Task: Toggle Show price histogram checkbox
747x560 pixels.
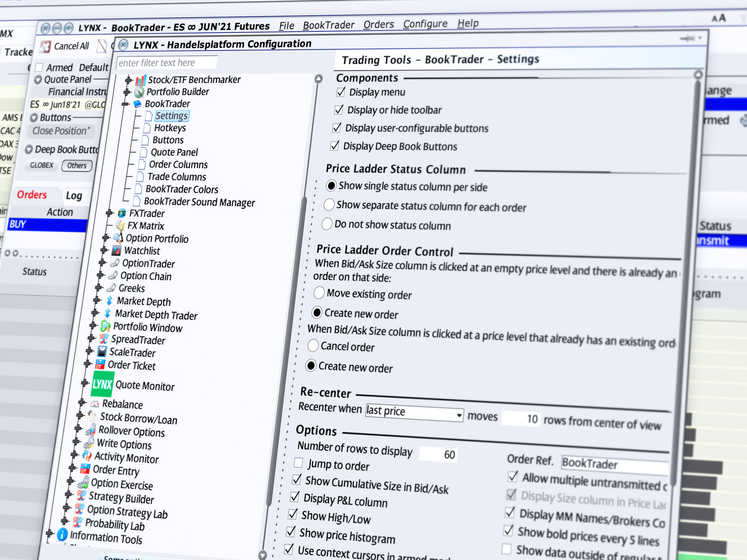Action: pos(291,531)
